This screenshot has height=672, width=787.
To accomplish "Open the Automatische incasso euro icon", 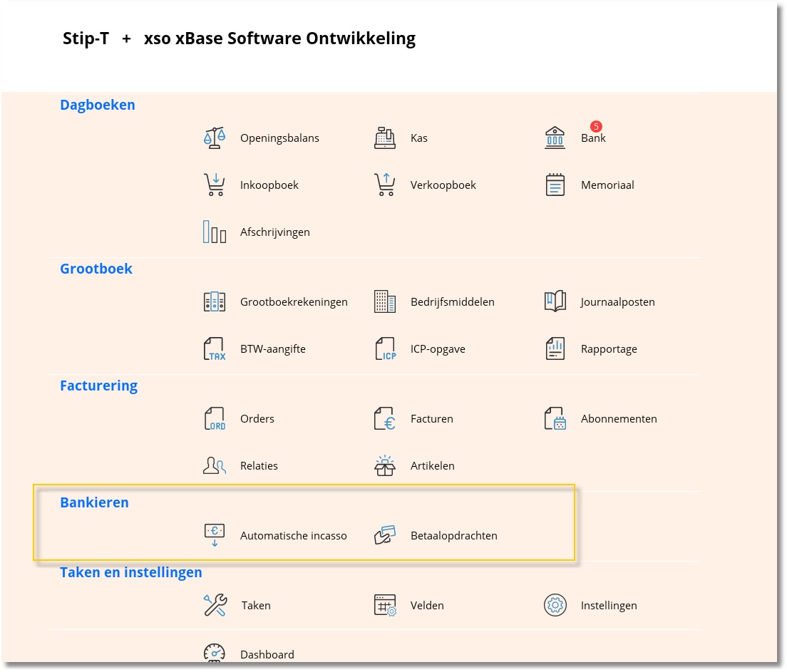I will tap(214, 535).
